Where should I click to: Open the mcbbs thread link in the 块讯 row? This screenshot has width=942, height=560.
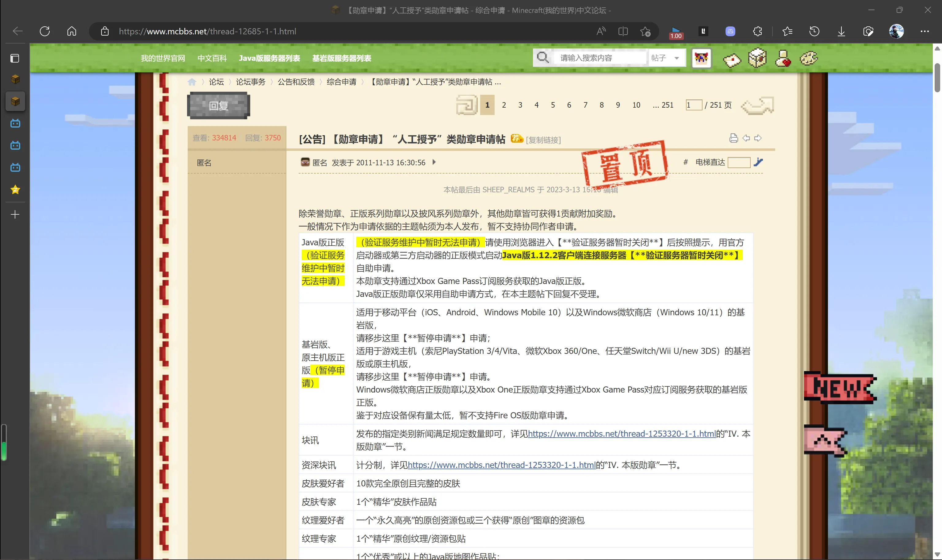(622, 434)
